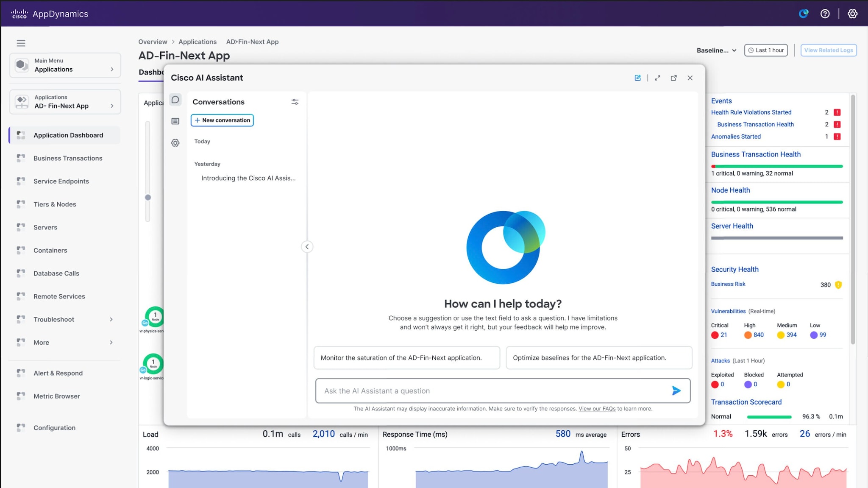868x488 pixels.
Task: Start new chat with compose icon
Action: [x=637, y=78]
